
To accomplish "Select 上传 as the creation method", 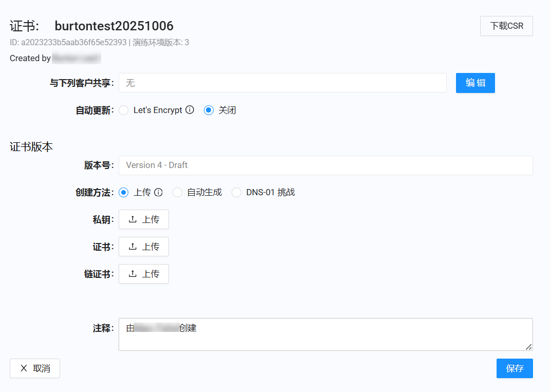I will pos(123,192).
